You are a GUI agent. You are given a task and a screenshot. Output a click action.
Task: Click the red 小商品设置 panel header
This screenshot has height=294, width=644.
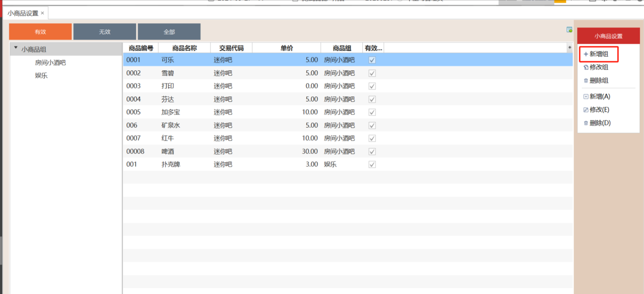coord(608,36)
